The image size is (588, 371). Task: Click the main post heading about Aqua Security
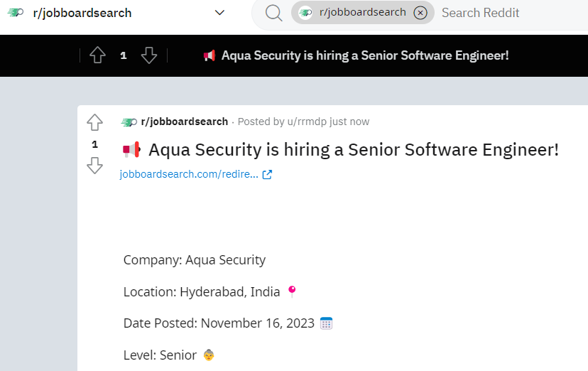point(353,150)
